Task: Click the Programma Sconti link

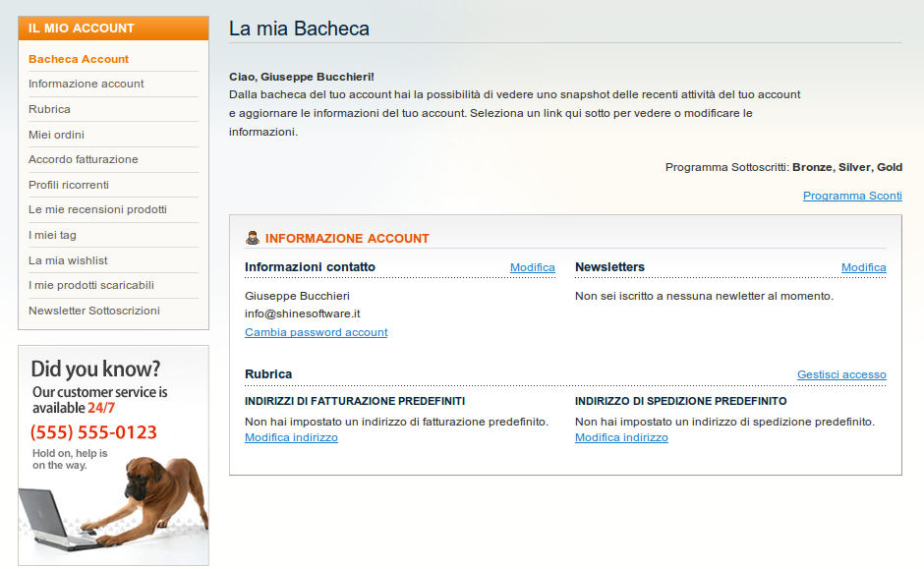Action: tap(852, 196)
